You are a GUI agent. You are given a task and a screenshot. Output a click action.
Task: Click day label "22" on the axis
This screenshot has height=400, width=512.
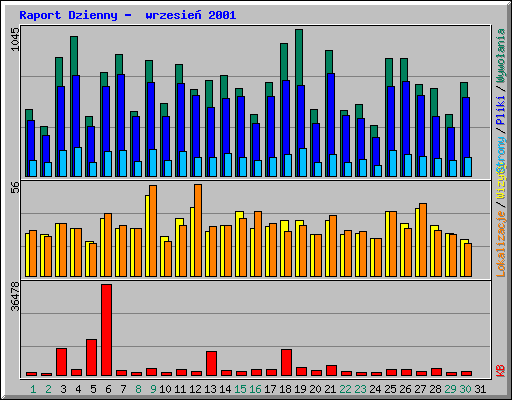coord(345,389)
